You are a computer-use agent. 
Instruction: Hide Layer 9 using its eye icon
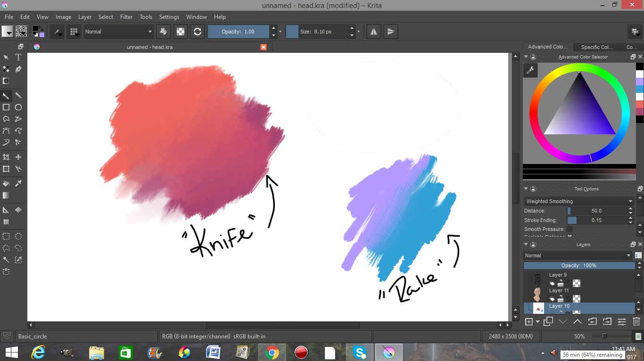(x=552, y=283)
